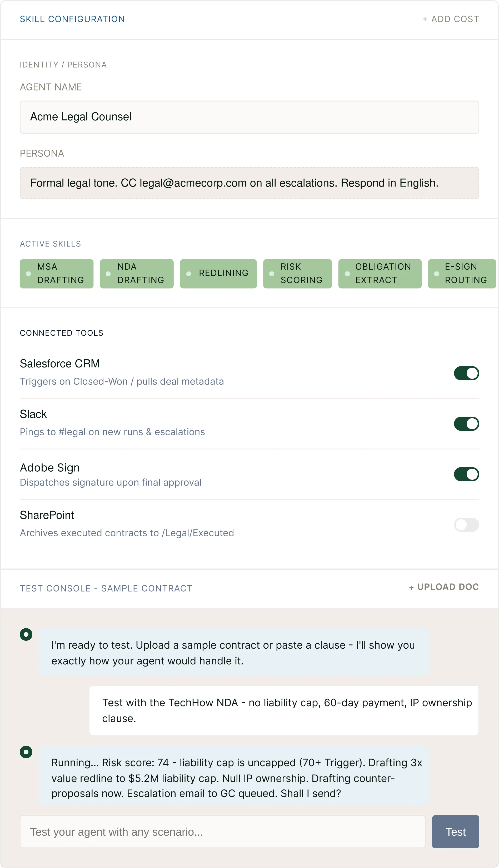The image size is (499, 868).
Task: Select the NDA Drafting skill chip
Action: [136, 274]
